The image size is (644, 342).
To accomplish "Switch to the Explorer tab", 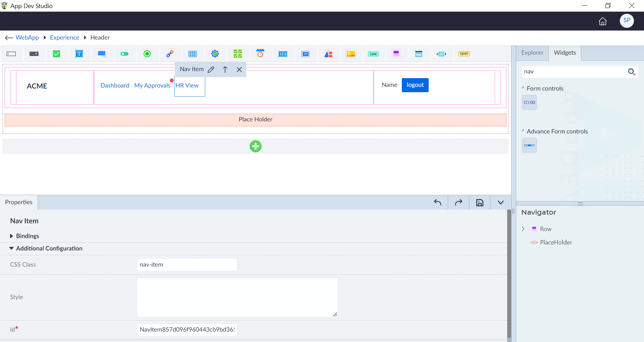I will pyautogui.click(x=532, y=53).
